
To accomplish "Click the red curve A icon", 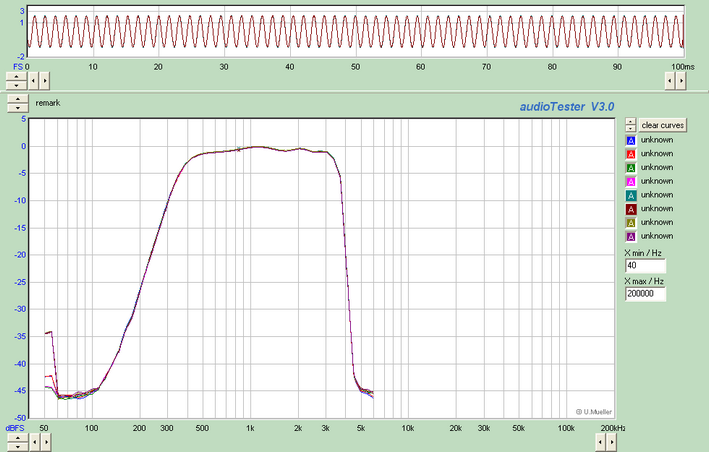I will (630, 154).
